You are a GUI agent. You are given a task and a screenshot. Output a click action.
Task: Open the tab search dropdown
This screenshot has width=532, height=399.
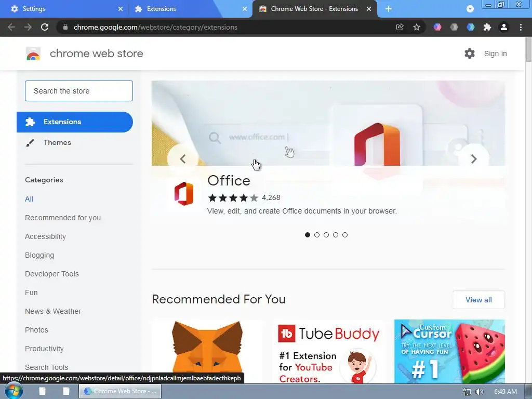point(470,9)
